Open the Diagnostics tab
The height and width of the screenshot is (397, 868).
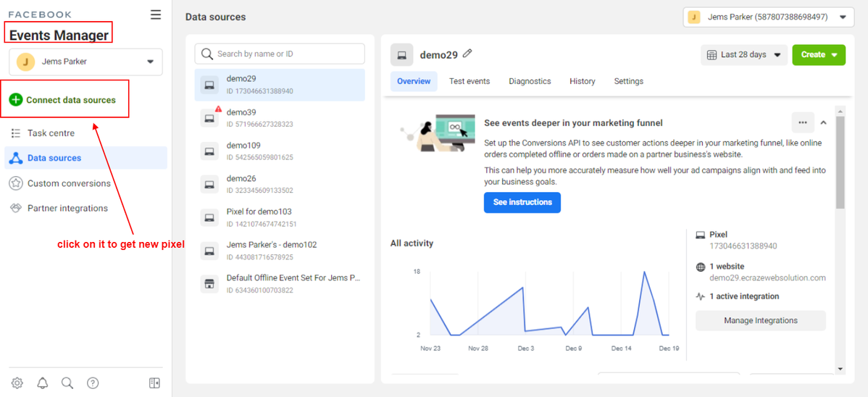pos(530,81)
